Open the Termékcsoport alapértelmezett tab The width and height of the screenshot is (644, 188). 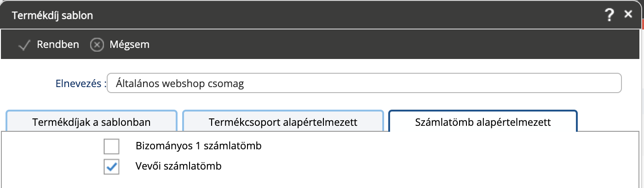(x=283, y=123)
